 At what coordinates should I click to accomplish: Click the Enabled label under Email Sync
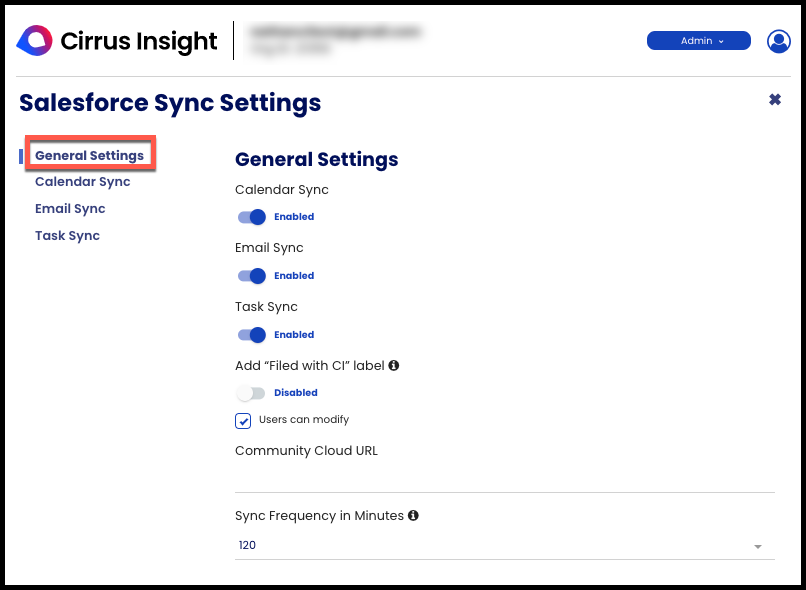coord(294,276)
